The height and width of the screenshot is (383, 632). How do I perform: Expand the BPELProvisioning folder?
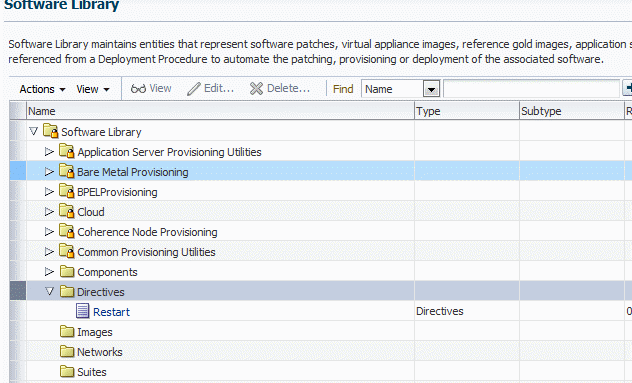click(x=49, y=192)
